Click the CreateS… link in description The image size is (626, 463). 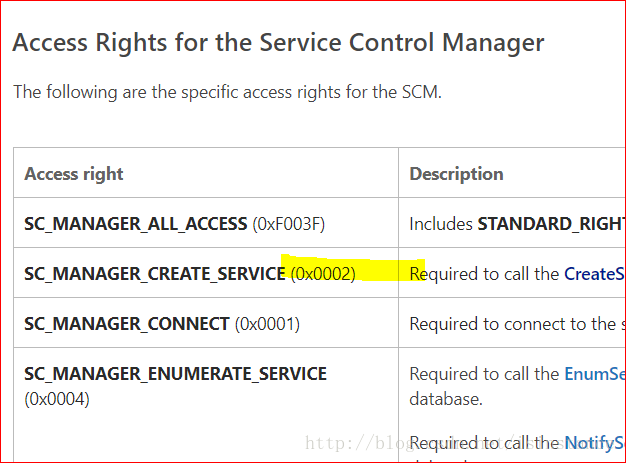click(594, 274)
